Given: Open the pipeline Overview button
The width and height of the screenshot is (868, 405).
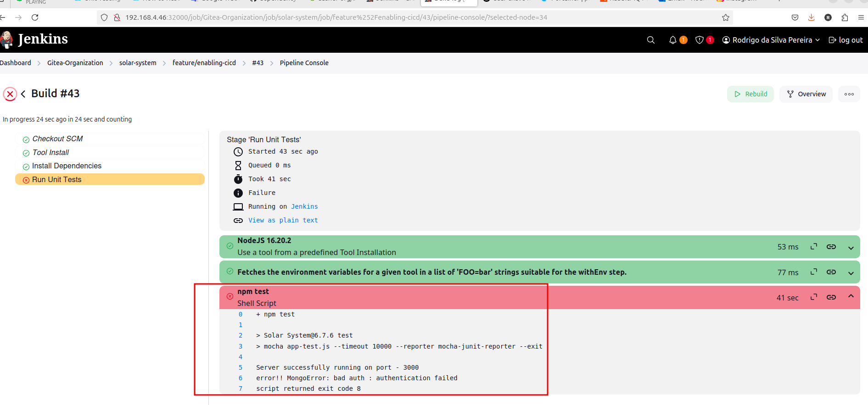Looking at the screenshot, I should tap(806, 94).
